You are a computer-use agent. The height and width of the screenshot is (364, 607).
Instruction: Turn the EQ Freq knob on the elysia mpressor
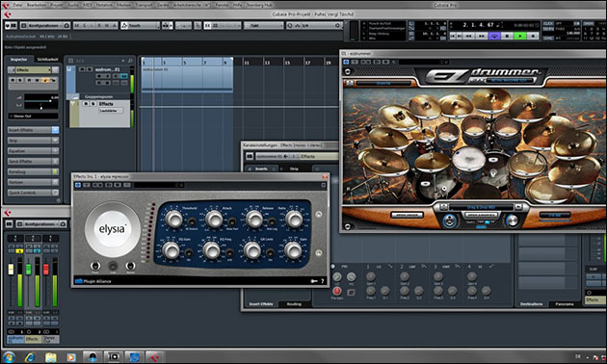coord(211,250)
